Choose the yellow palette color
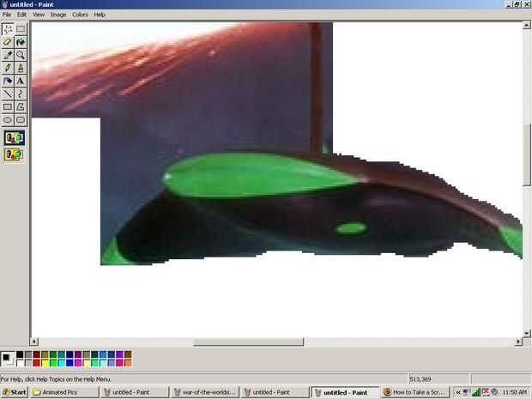Image resolution: width=532 pixels, height=399 pixels. pyautogui.click(x=45, y=363)
